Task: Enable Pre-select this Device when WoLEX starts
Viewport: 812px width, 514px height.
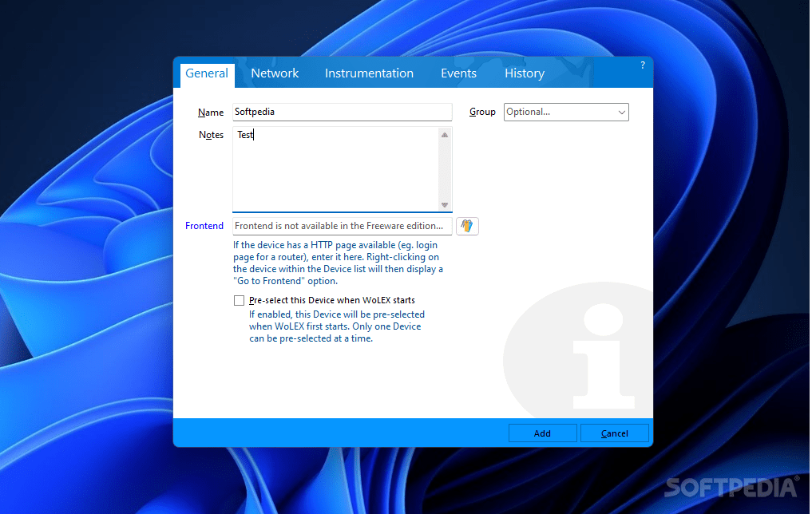Action: coord(239,300)
